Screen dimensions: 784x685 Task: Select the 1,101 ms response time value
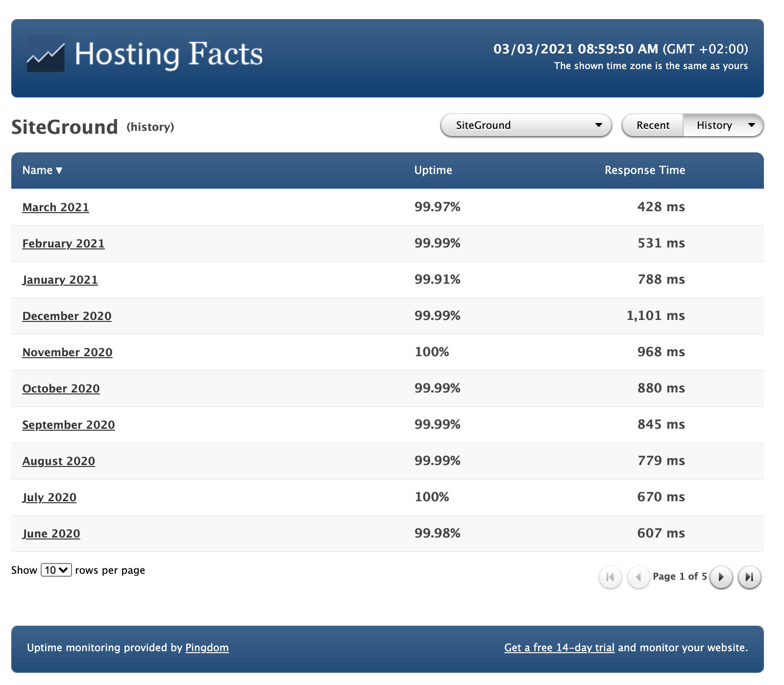point(656,316)
